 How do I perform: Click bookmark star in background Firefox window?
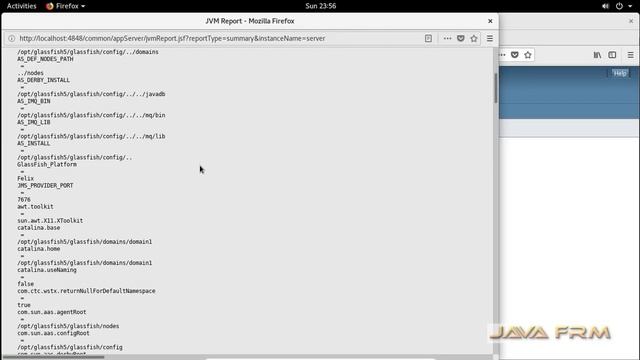pyautogui.click(x=528, y=55)
